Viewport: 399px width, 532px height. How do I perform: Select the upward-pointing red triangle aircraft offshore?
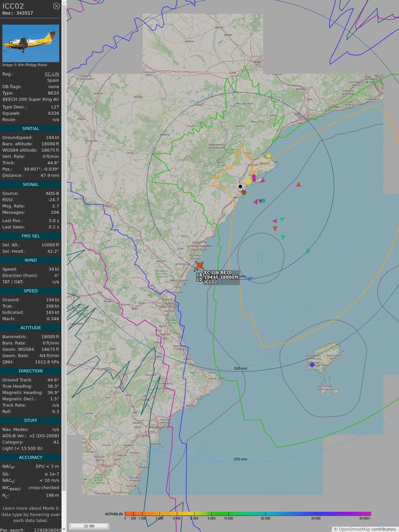tap(298, 185)
